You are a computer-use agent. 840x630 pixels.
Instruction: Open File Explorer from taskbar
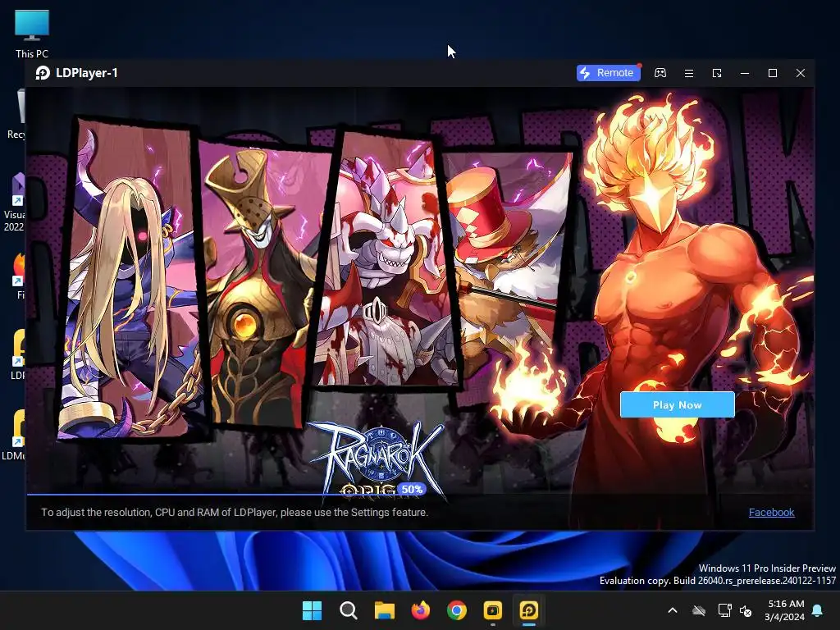click(384, 610)
